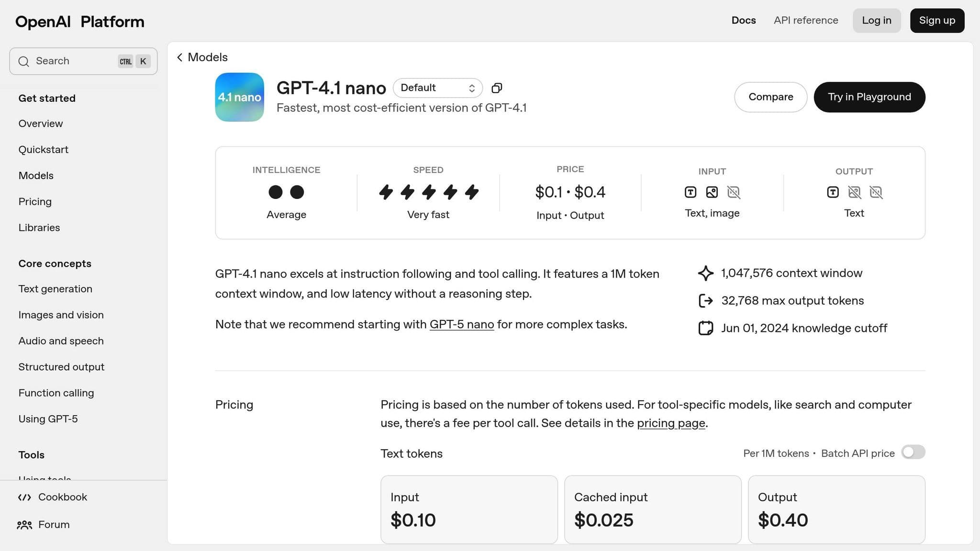The width and height of the screenshot is (980, 551).
Task: Click the Cookbook code icon
Action: pos(24,497)
